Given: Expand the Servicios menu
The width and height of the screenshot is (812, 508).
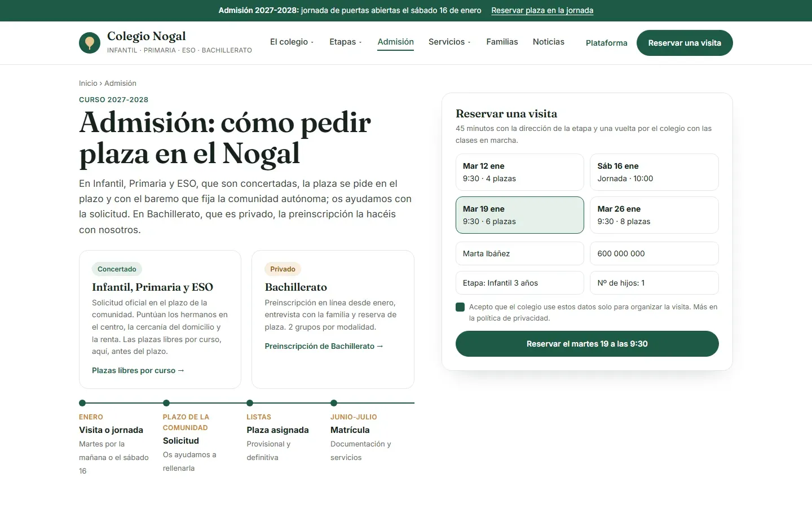Looking at the screenshot, I should [x=449, y=42].
